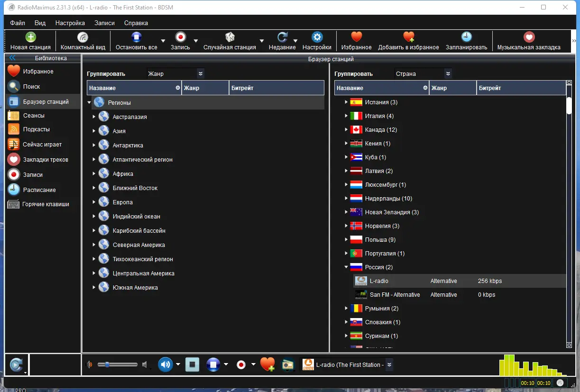
Task: Expand the Нидерланды (10) country node
Action: coord(346,199)
